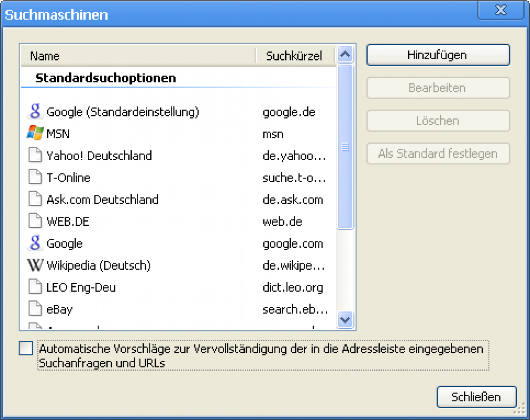Image resolution: width=530 pixels, height=420 pixels.
Task: Click the scrollbar down arrow
Action: (x=345, y=320)
